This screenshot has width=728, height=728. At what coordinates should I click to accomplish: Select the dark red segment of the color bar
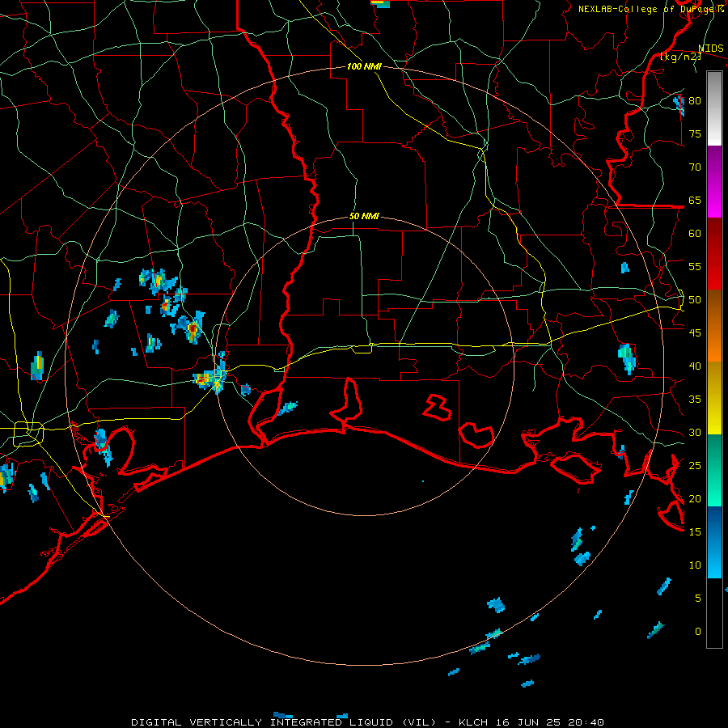coord(714,254)
